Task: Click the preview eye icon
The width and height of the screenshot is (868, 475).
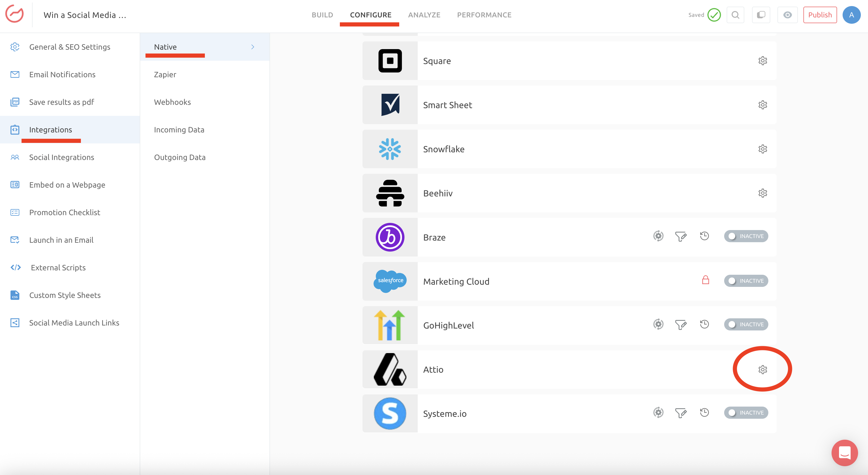Action: 787,15
